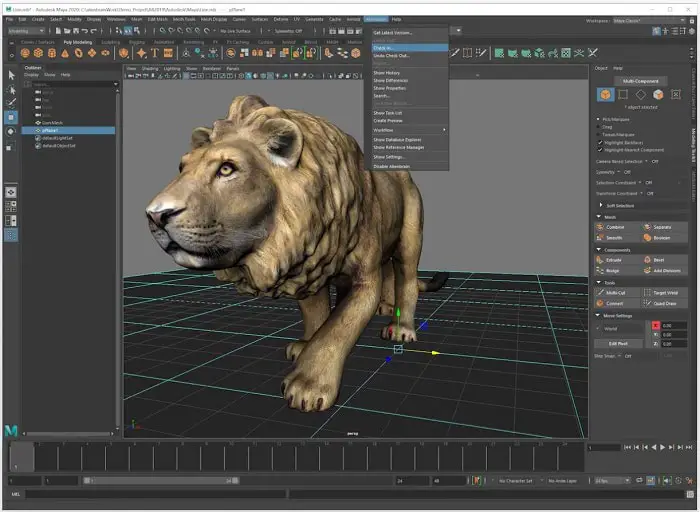Click the Separate button
The height and width of the screenshot is (512, 700).
[x=664, y=227]
